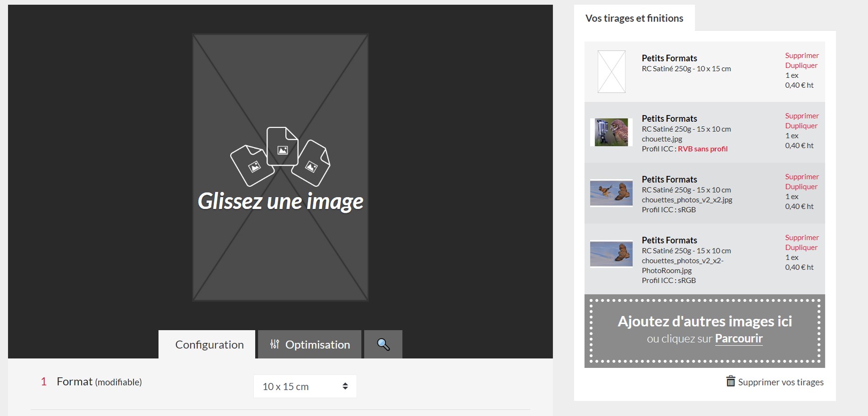Duplicate the chouette.jpg print
The width and height of the screenshot is (868, 416).
tap(801, 126)
